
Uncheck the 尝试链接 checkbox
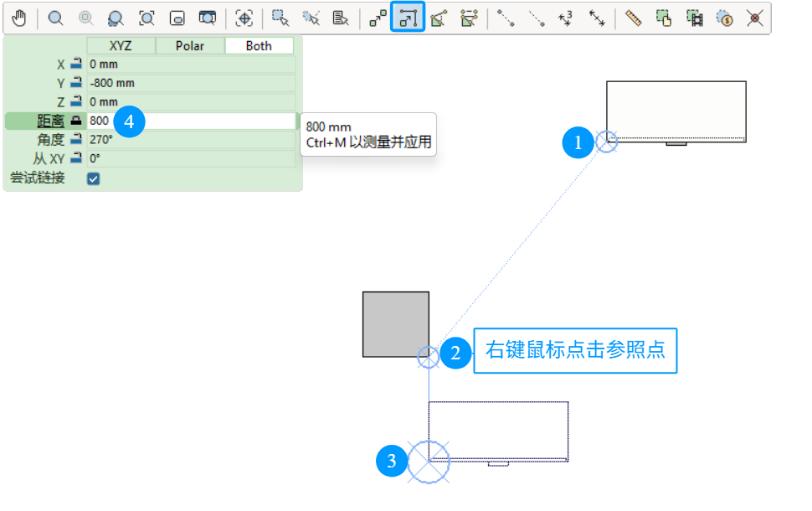click(93, 178)
